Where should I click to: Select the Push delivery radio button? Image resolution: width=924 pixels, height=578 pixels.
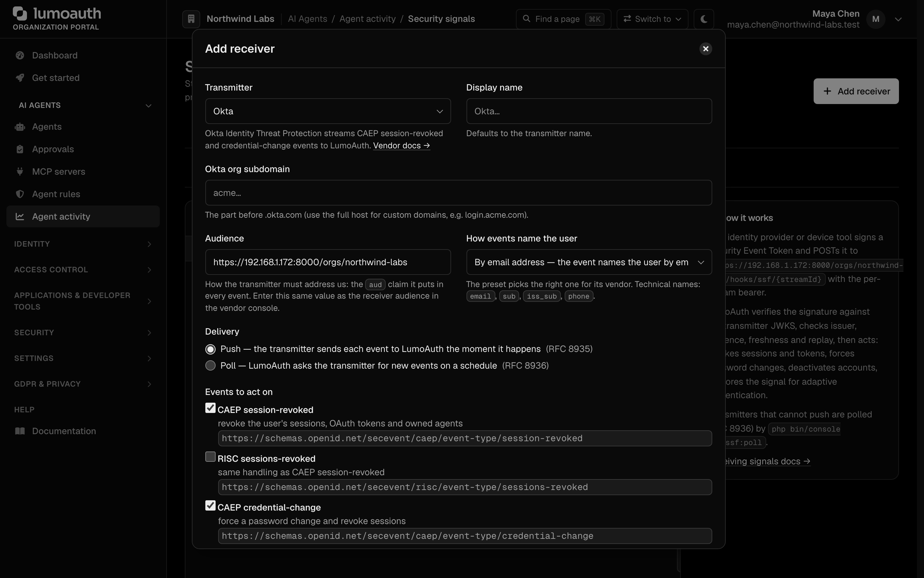pyautogui.click(x=210, y=349)
